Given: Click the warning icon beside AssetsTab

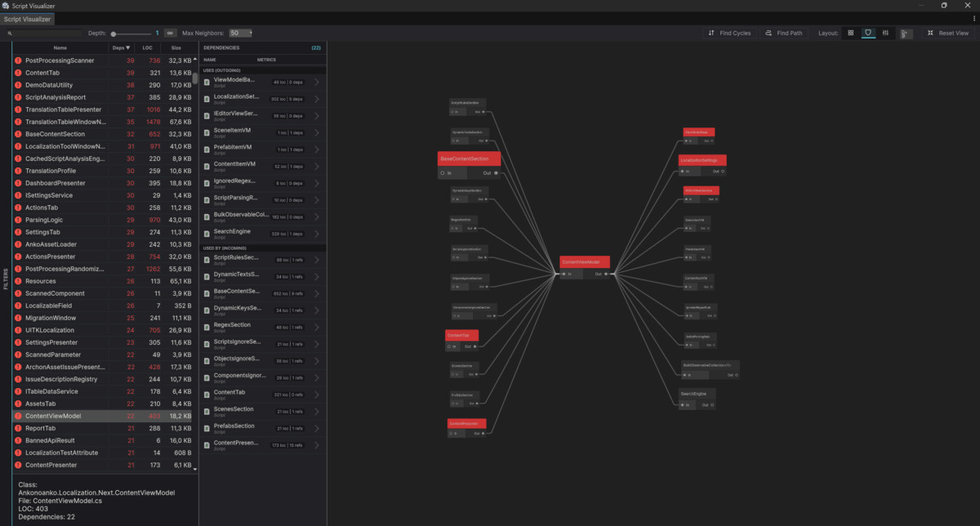Looking at the screenshot, I should click(x=18, y=403).
